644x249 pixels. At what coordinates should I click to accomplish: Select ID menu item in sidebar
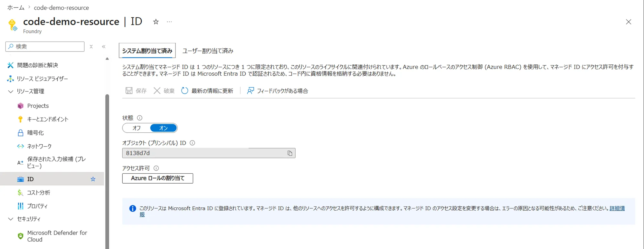[52, 179]
